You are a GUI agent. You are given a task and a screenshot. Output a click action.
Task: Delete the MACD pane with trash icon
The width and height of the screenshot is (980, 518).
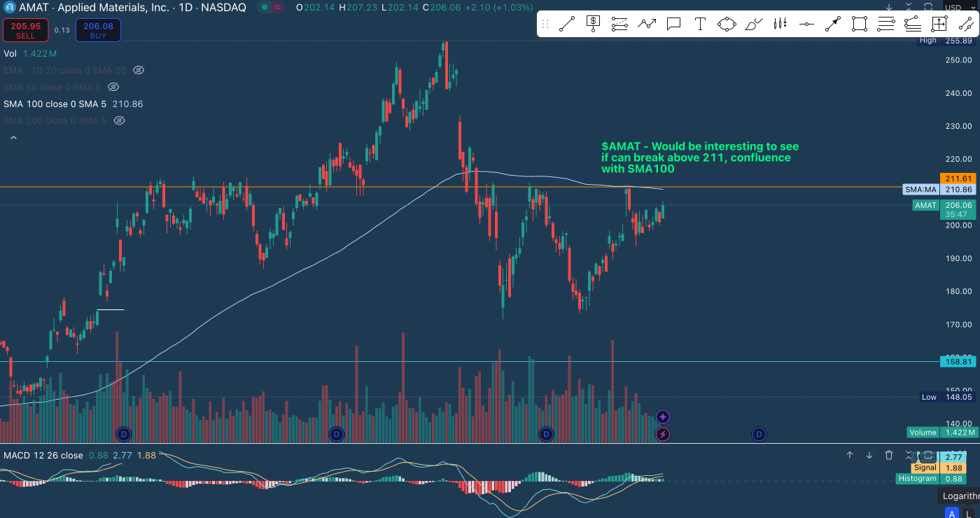pyautogui.click(x=889, y=455)
